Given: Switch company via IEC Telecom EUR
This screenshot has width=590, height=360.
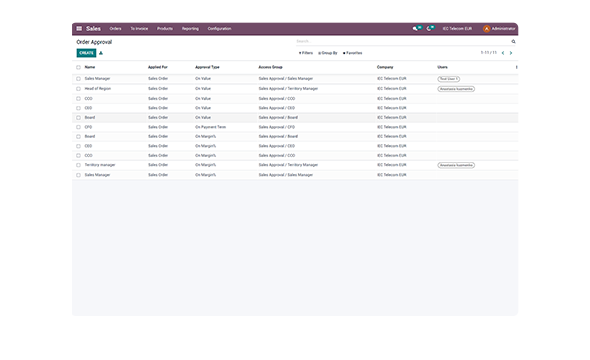Looking at the screenshot, I should click(457, 29).
